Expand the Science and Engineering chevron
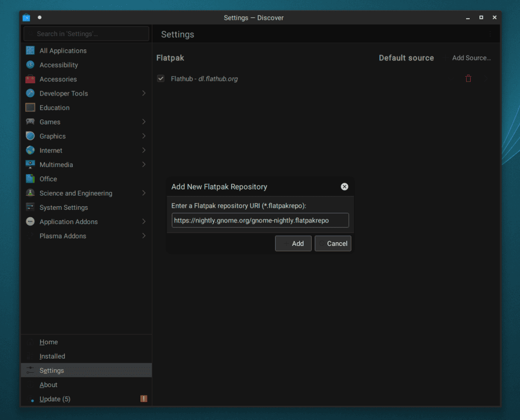 pos(144,193)
